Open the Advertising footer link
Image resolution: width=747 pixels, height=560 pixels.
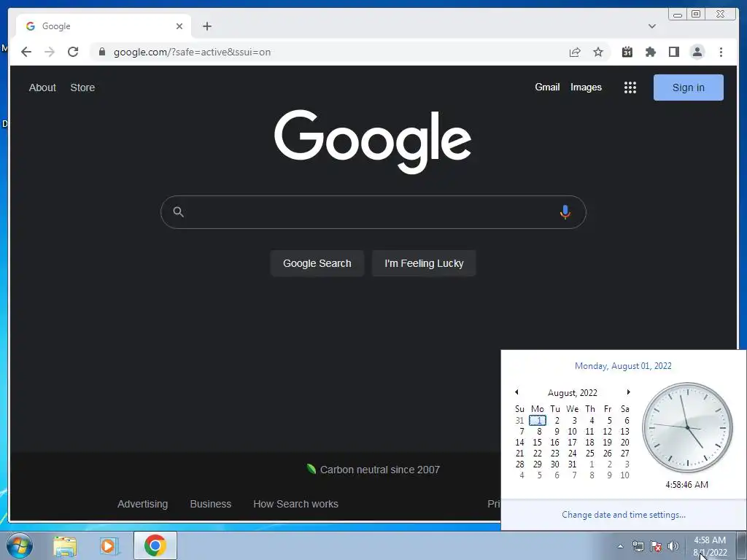pyautogui.click(x=142, y=504)
